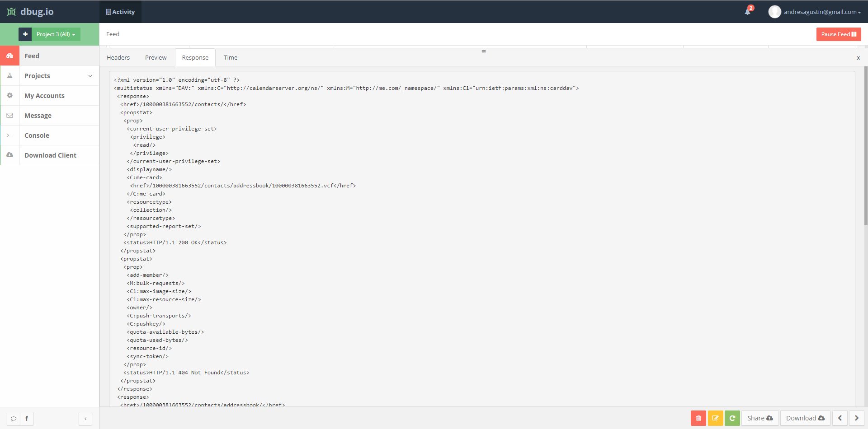Click the xml version declaration line
Screen dimensions: 868x429
tap(177, 80)
